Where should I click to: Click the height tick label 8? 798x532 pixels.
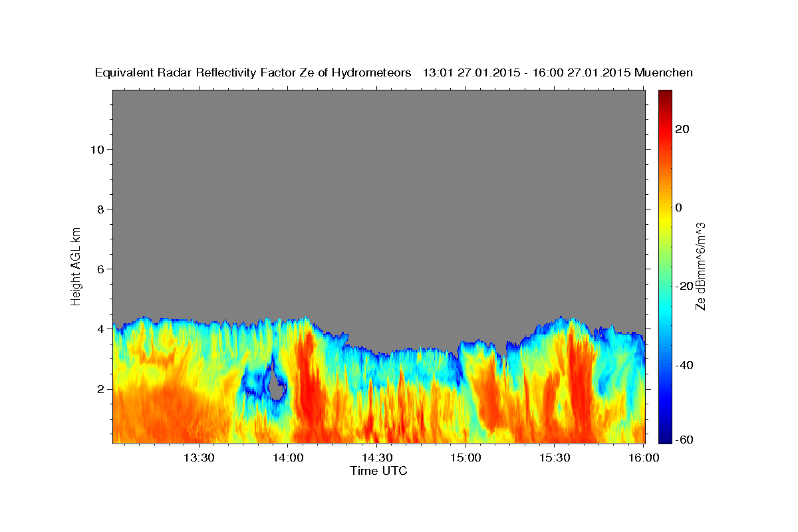99,209
